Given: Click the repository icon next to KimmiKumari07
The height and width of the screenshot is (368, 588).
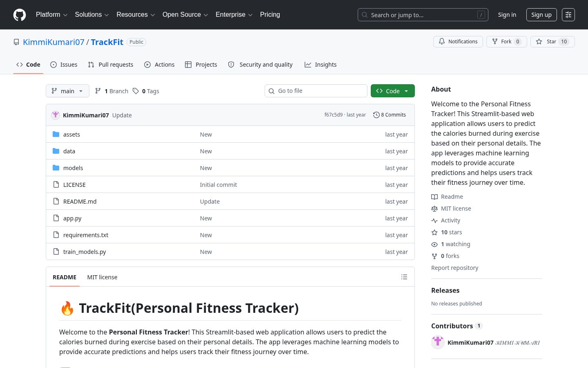Looking at the screenshot, I should (16, 42).
